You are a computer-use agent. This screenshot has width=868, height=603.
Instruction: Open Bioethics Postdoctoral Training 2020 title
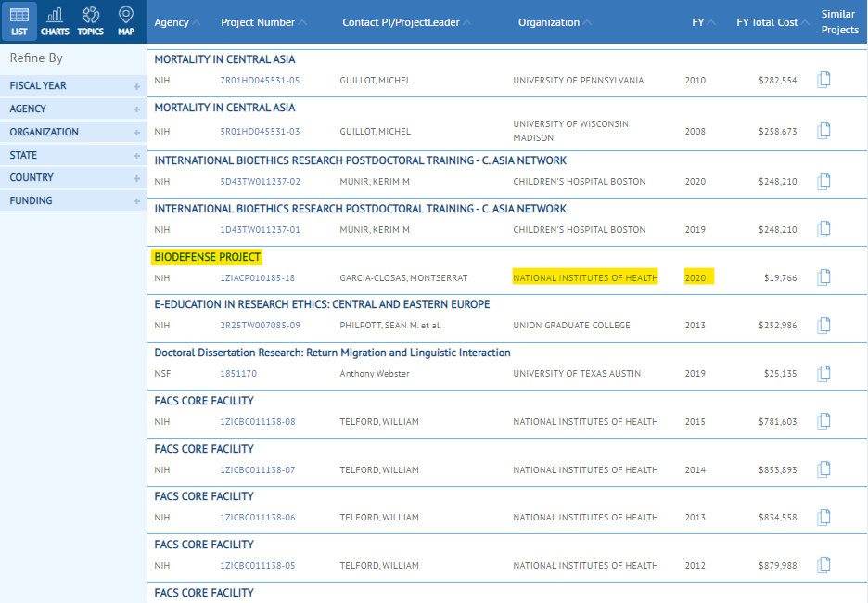click(361, 160)
